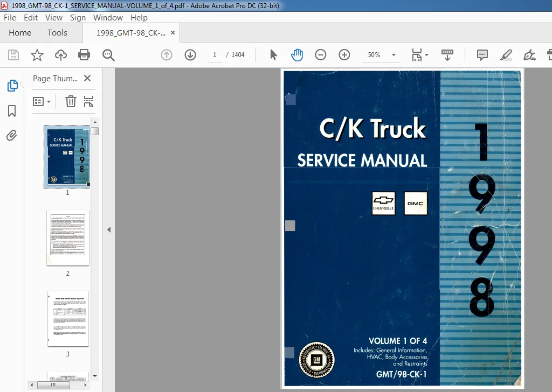
Task: Add a bookmark star for this file
Action: 37,55
